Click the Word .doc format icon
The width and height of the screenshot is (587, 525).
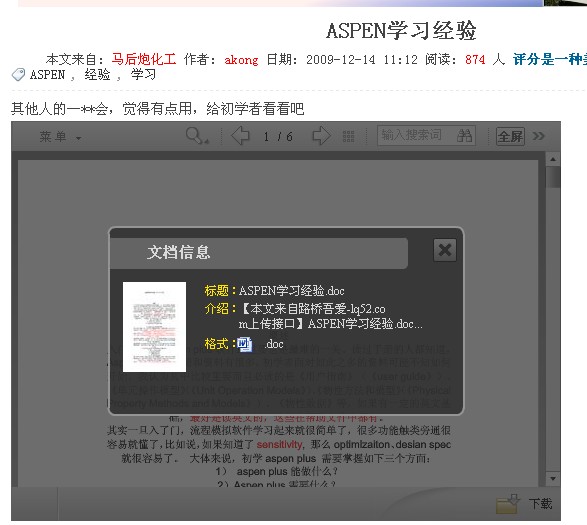[x=245, y=344]
